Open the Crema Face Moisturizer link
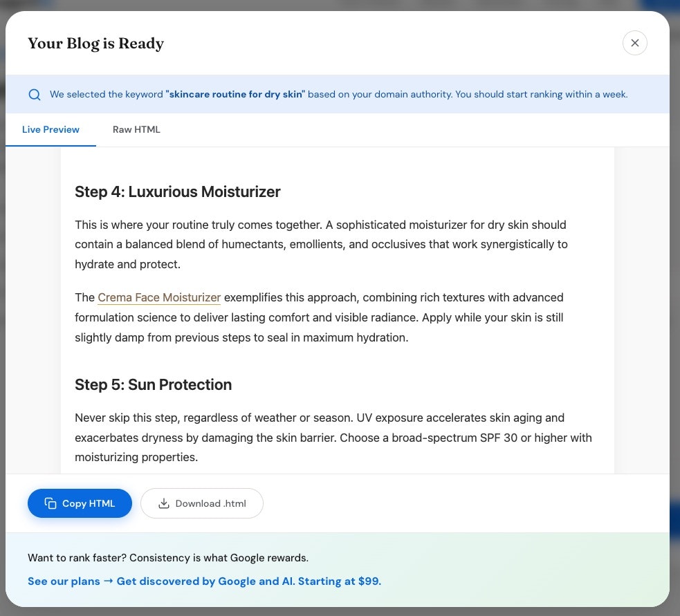 coord(158,297)
